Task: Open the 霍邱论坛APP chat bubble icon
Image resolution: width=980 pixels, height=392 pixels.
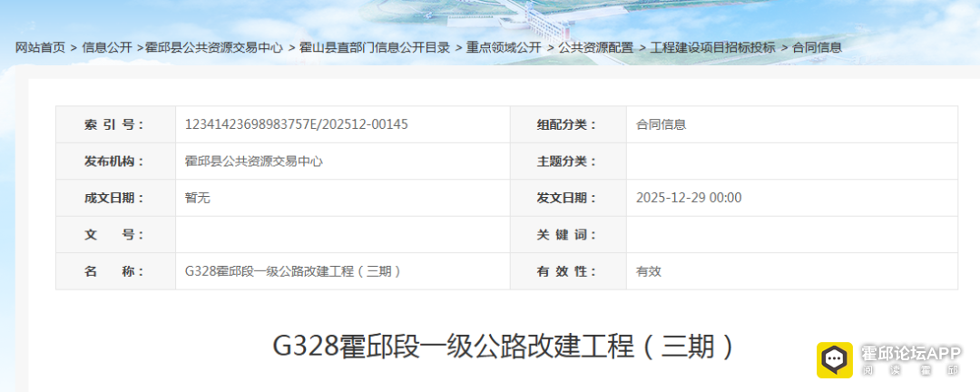Action: click(x=835, y=360)
